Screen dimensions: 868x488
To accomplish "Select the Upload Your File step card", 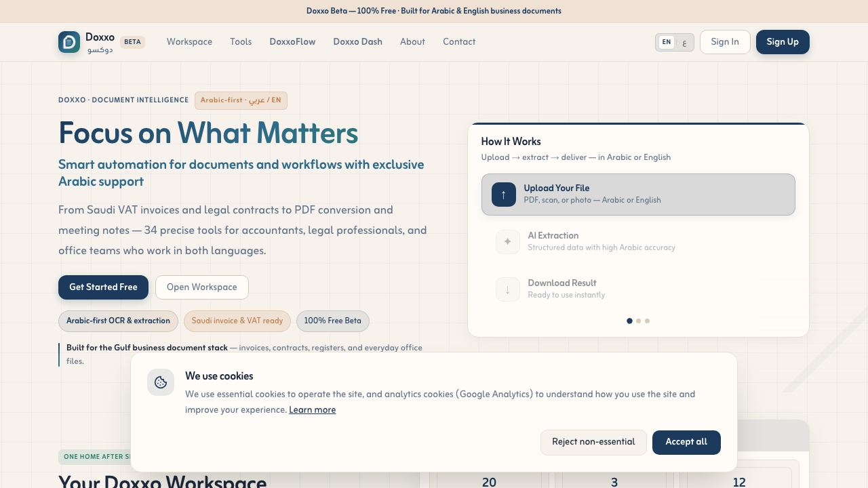I will point(638,195).
